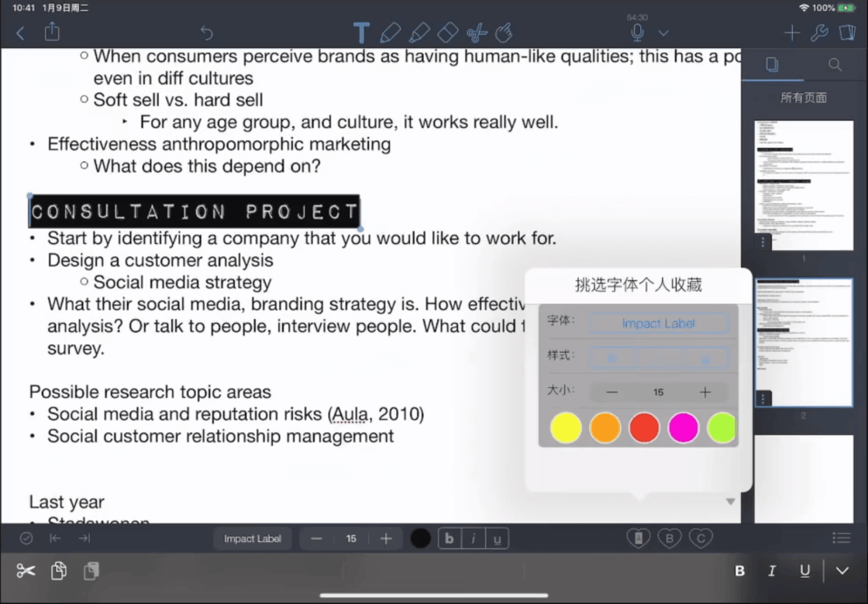Select the Scissors cut tool in top toolbar

coord(476,33)
